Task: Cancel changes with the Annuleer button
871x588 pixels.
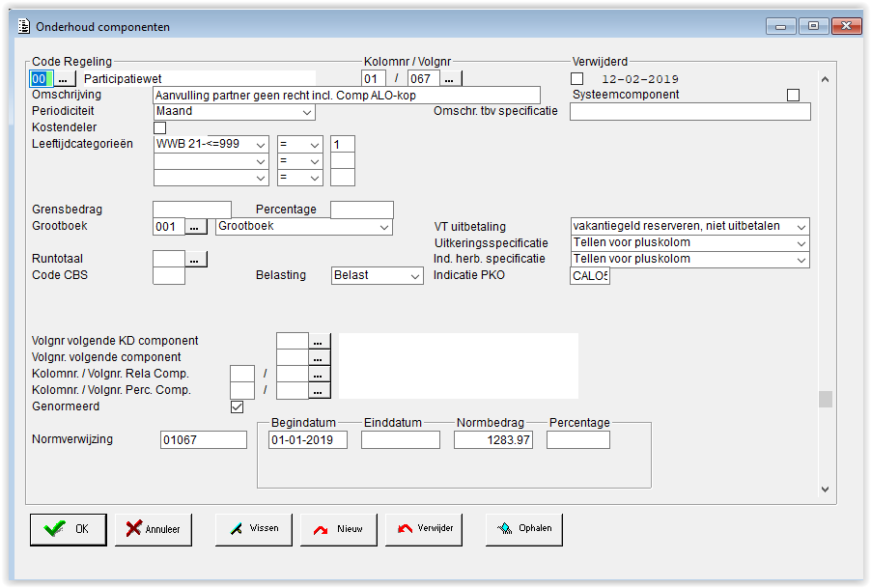Action: [x=154, y=529]
